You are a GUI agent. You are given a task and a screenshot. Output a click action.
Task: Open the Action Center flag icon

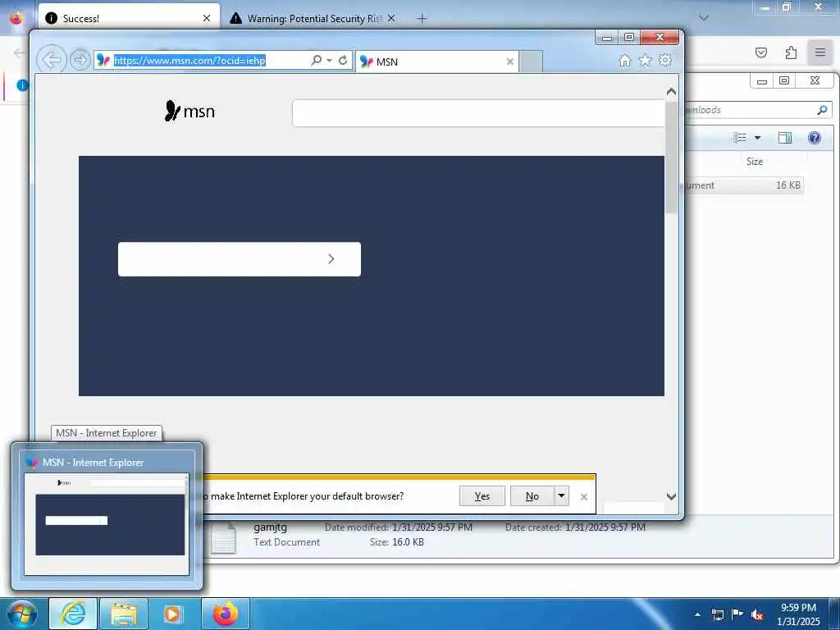(x=737, y=614)
